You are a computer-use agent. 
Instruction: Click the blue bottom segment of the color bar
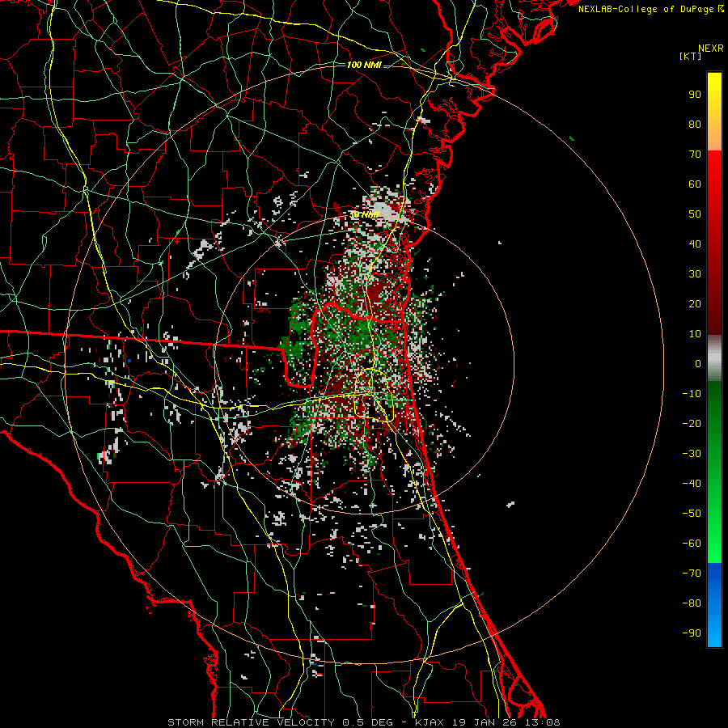[714, 605]
